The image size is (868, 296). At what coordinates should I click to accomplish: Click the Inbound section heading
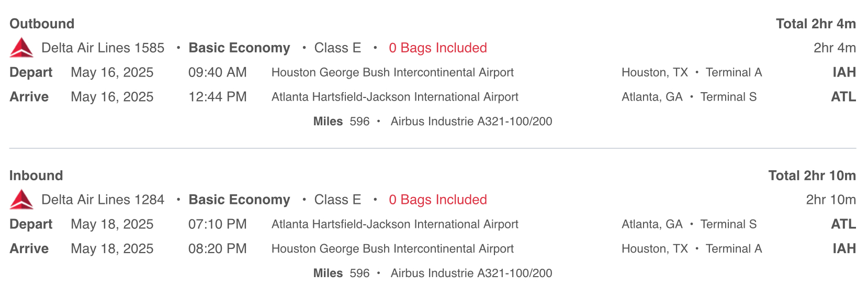coord(36,176)
